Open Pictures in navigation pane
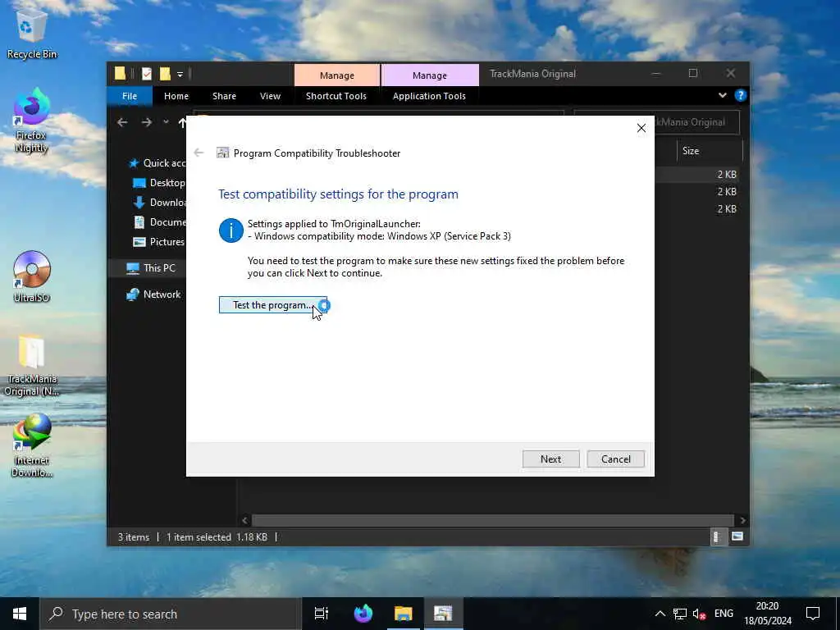The image size is (840, 630). 158,242
